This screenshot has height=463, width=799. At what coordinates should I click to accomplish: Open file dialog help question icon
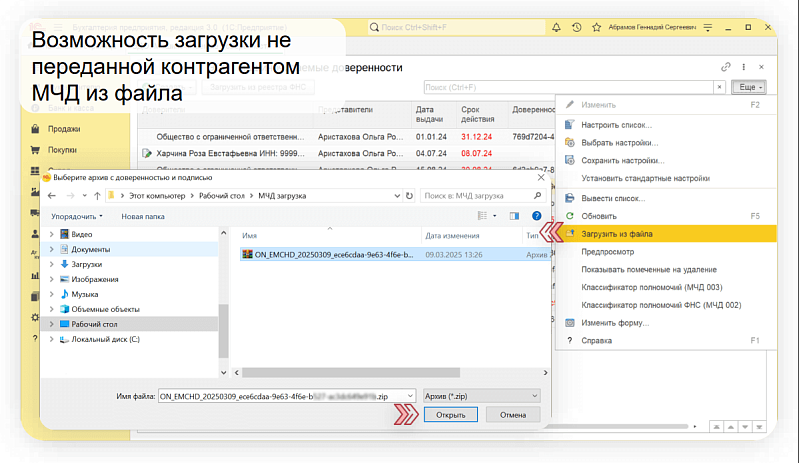point(537,216)
